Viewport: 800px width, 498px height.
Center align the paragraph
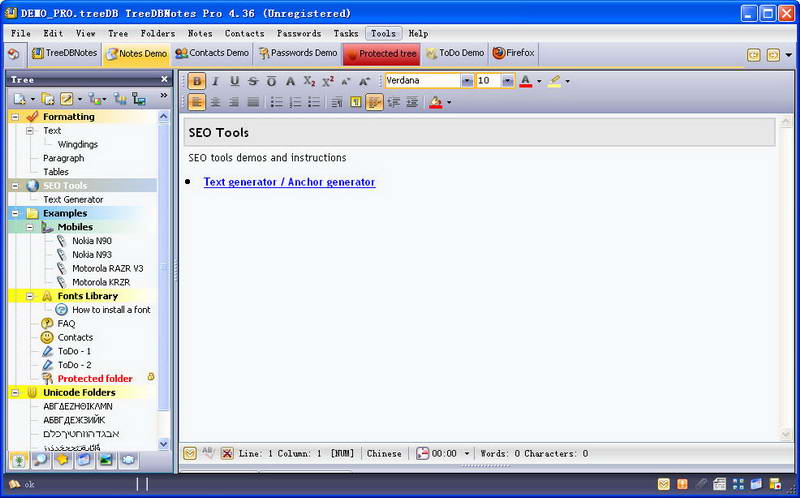click(x=215, y=102)
